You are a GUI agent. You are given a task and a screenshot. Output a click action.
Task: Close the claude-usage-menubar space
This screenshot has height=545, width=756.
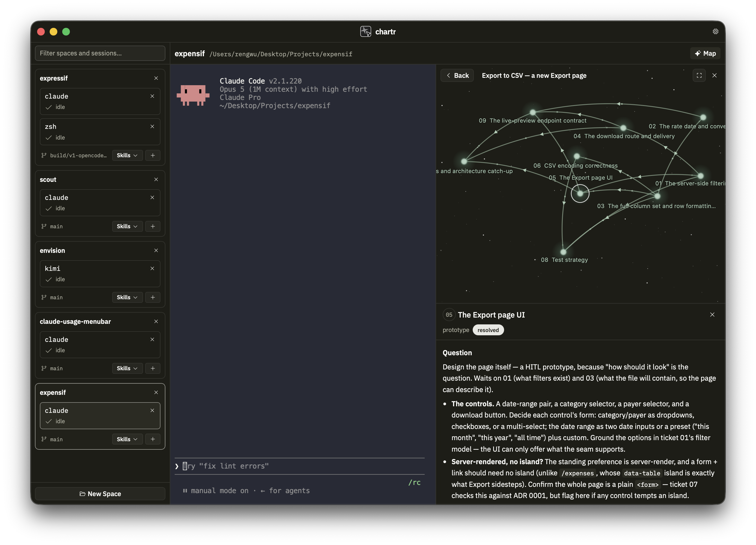pyautogui.click(x=156, y=322)
